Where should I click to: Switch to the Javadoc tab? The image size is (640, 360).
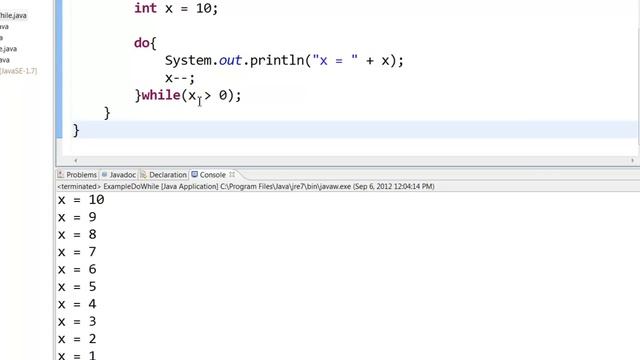(x=122, y=175)
